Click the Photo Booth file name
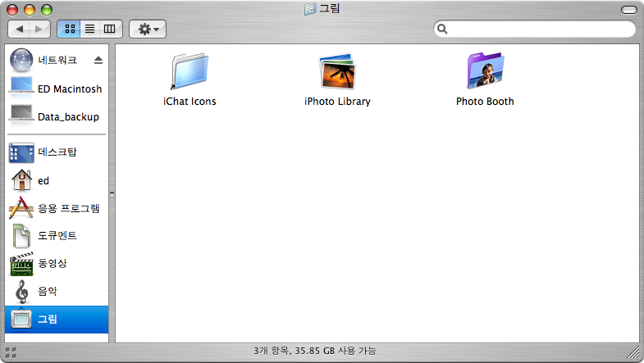 (485, 102)
